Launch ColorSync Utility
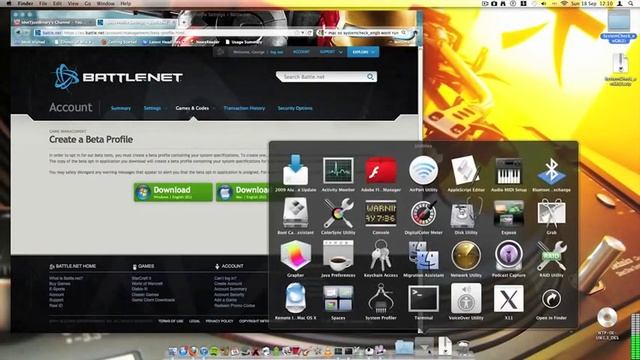 (x=338, y=213)
